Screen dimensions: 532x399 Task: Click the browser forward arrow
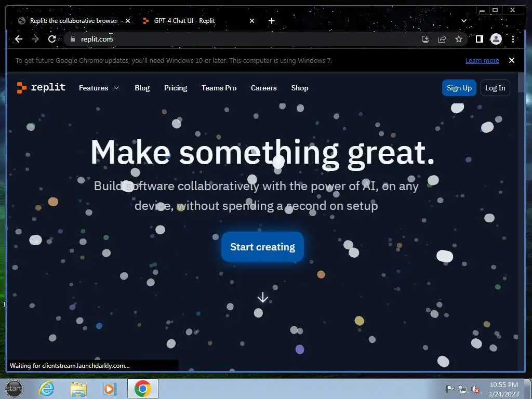[x=35, y=39]
